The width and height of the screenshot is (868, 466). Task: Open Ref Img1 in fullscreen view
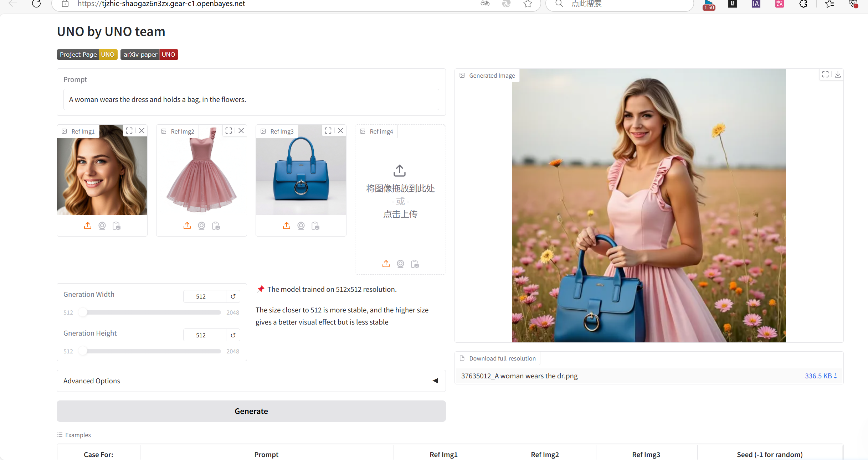coord(129,131)
